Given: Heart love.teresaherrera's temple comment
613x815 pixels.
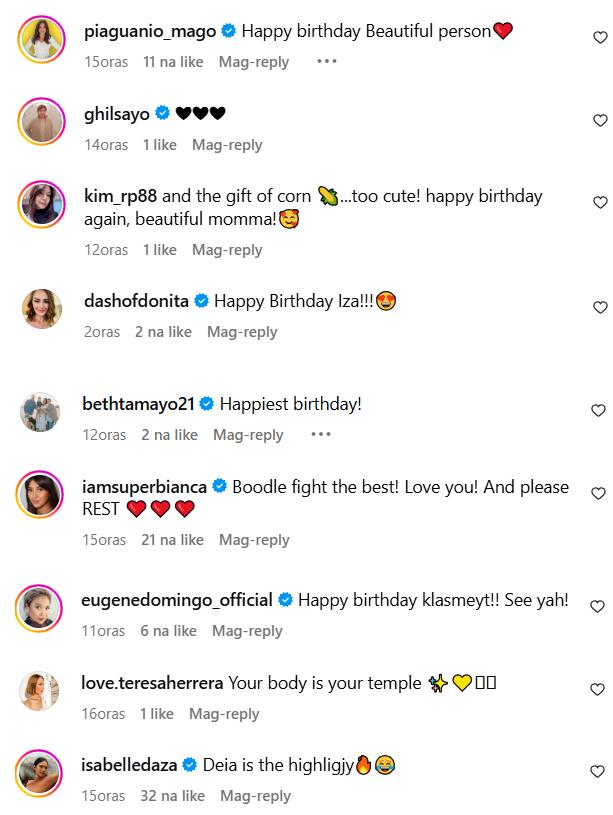Looking at the screenshot, I should [x=600, y=690].
